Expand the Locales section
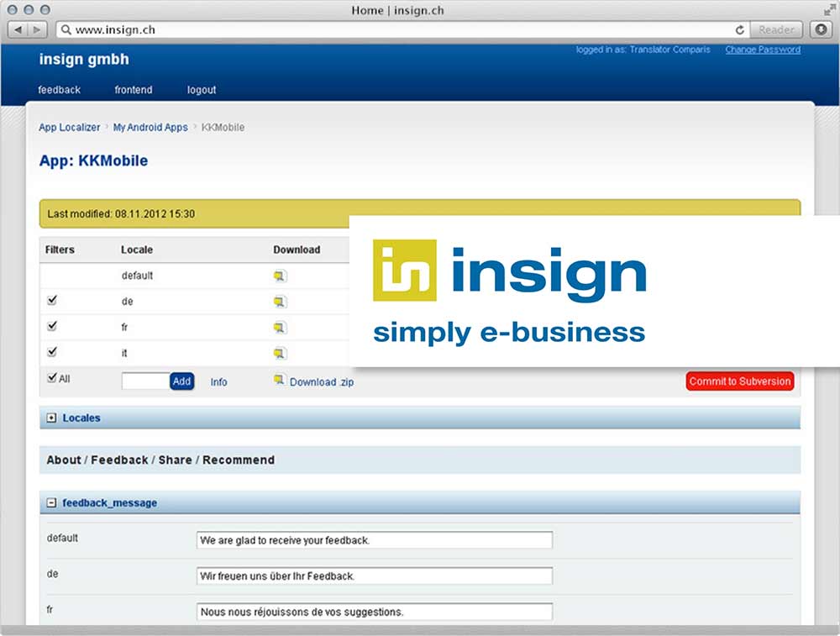 tap(51, 418)
